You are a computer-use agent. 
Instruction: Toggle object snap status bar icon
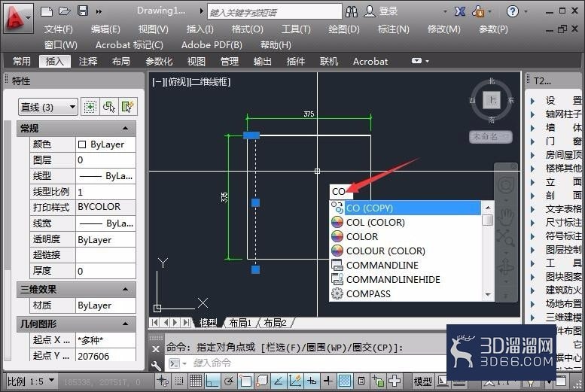click(245, 381)
